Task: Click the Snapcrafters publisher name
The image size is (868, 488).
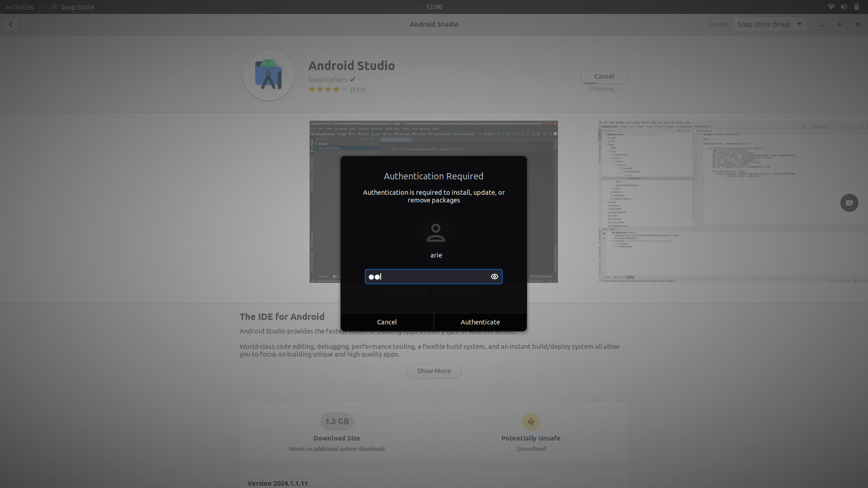Action: coord(328,80)
